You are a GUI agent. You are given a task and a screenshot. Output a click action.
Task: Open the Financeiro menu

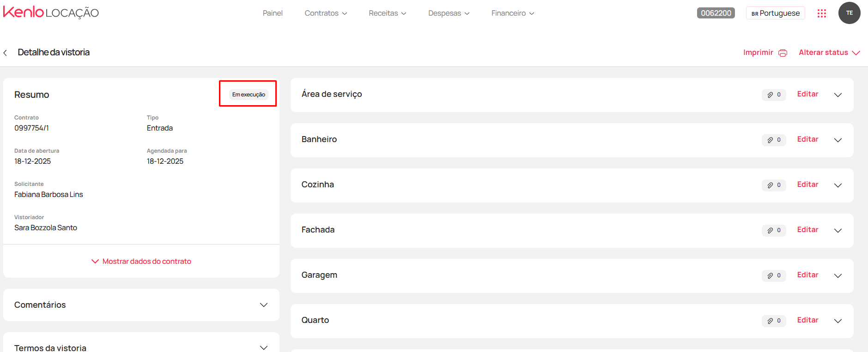coord(513,13)
